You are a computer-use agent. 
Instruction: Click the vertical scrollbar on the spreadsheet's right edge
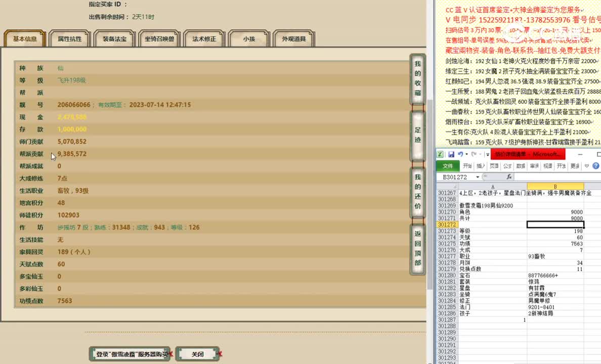(598, 253)
